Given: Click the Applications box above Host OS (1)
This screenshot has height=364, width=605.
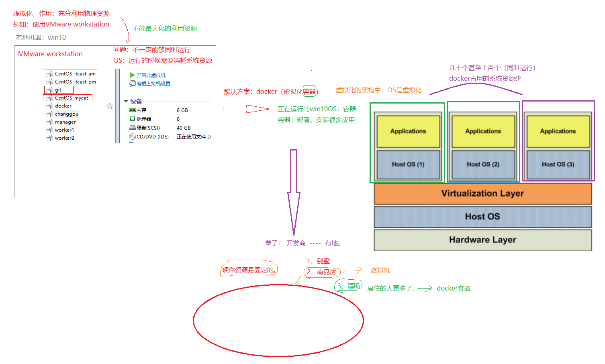Looking at the screenshot, I should tap(408, 131).
